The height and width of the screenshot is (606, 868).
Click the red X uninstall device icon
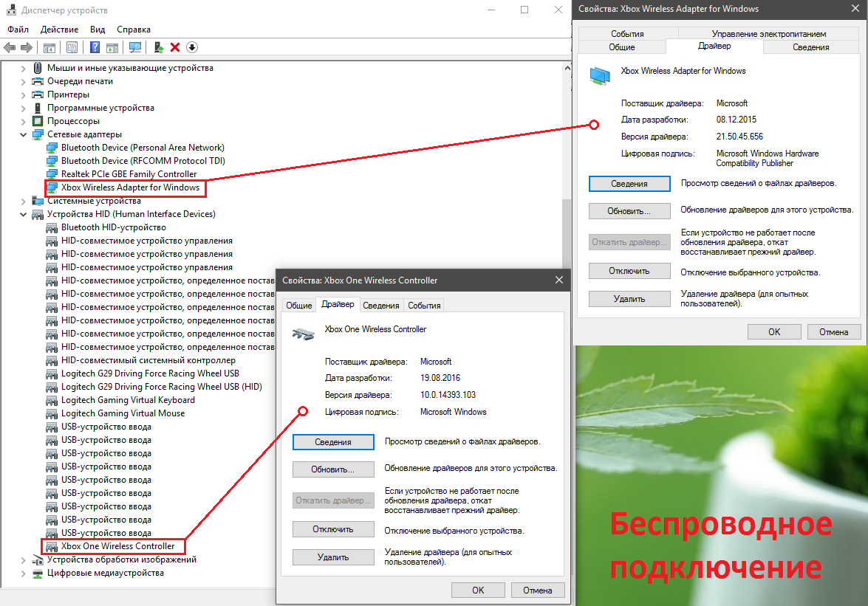point(175,47)
